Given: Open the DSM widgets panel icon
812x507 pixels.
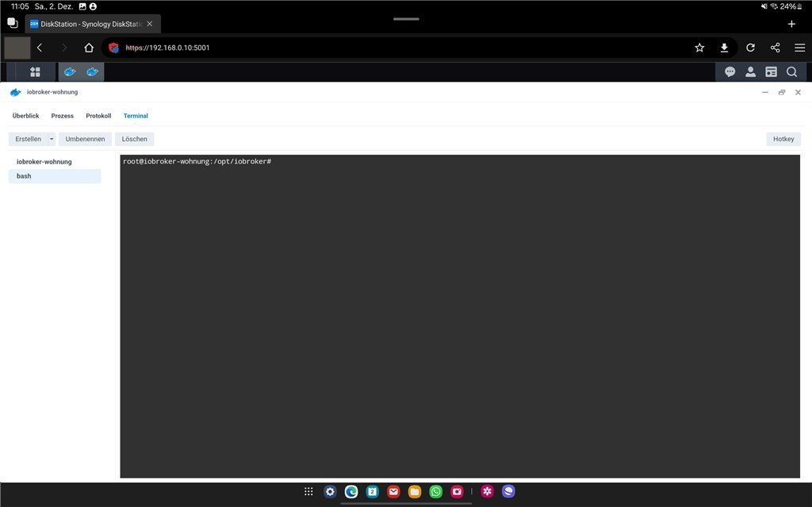Looking at the screenshot, I should pyautogui.click(x=771, y=72).
